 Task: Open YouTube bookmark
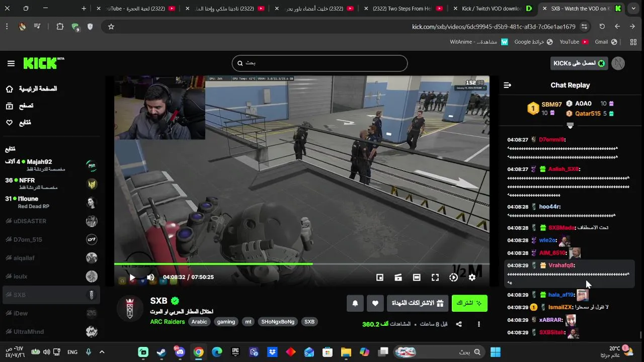click(x=574, y=42)
